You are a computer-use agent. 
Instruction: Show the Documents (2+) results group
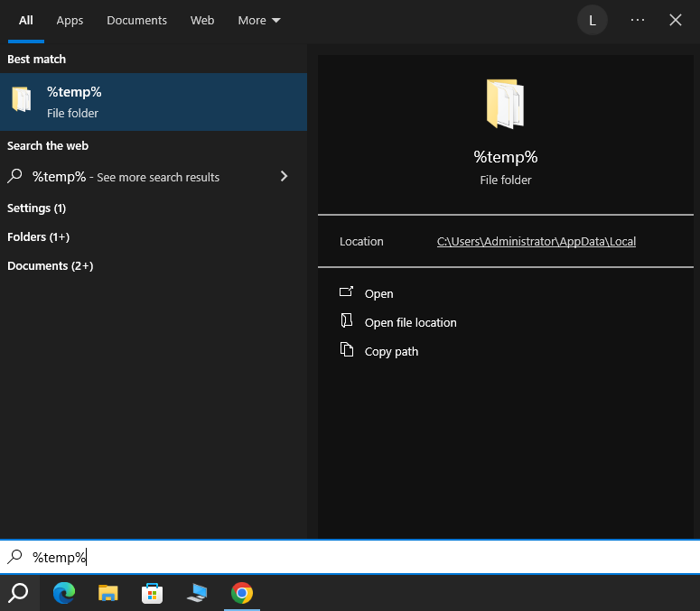(51, 265)
